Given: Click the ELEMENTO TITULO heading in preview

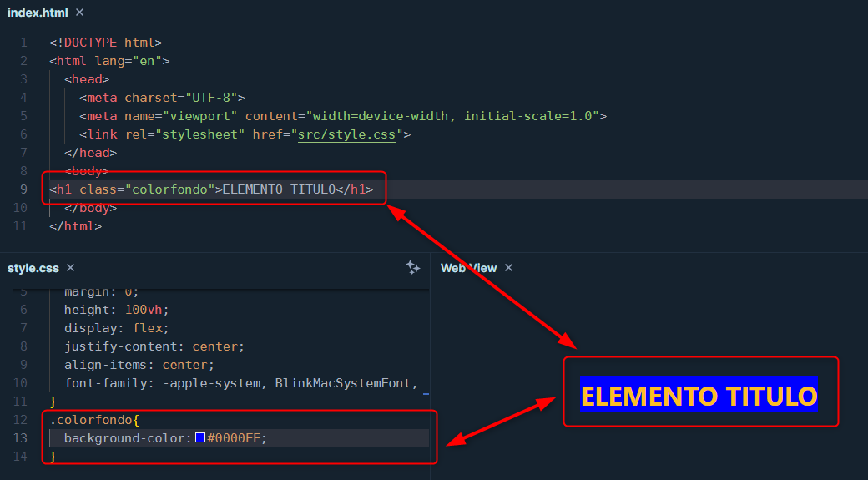Looking at the screenshot, I should click(x=699, y=396).
